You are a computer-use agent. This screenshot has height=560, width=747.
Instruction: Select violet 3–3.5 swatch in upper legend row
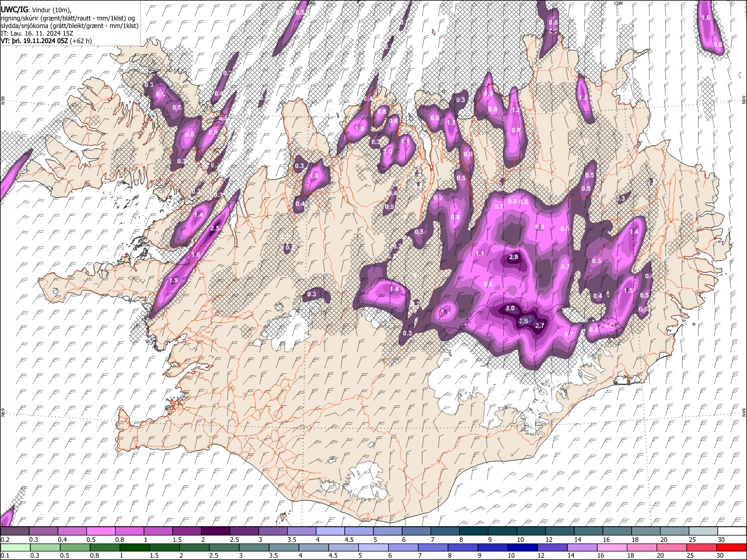point(274,531)
